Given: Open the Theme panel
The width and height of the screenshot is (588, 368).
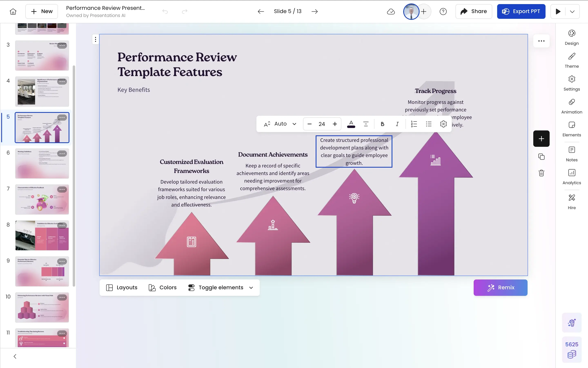Looking at the screenshot, I should 572,60.
